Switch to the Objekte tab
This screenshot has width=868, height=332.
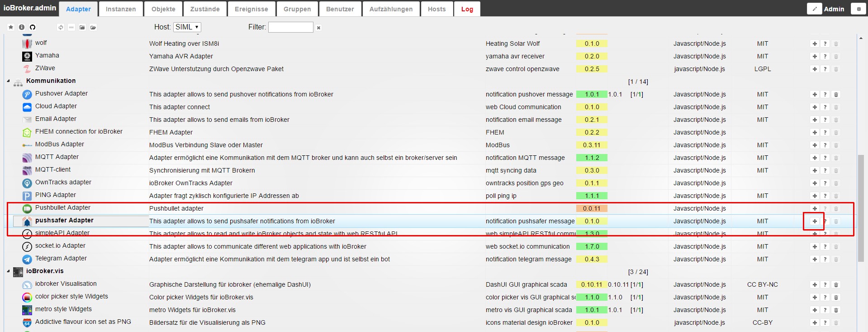pos(163,9)
